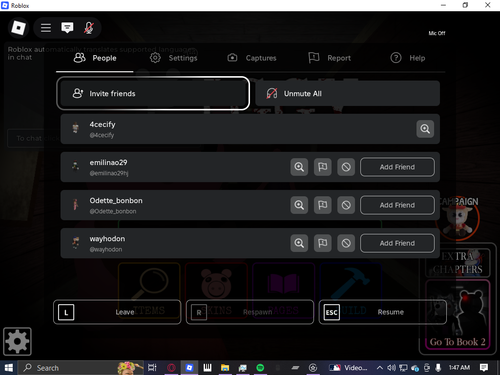Open the volume control in the tray

click(391, 368)
